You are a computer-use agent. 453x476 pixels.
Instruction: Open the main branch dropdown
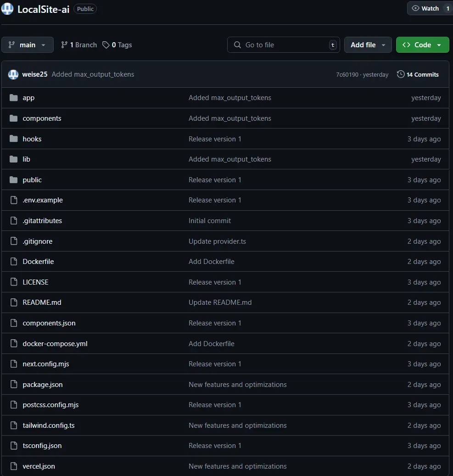coord(28,45)
